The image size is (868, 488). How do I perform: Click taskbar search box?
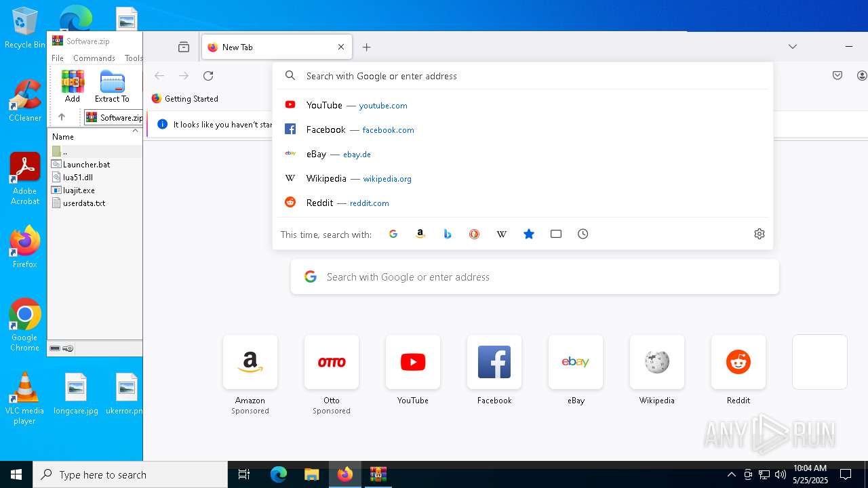click(x=130, y=474)
